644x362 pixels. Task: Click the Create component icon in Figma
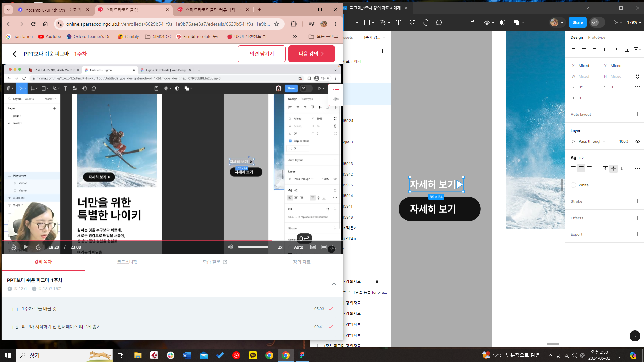tap(487, 22)
